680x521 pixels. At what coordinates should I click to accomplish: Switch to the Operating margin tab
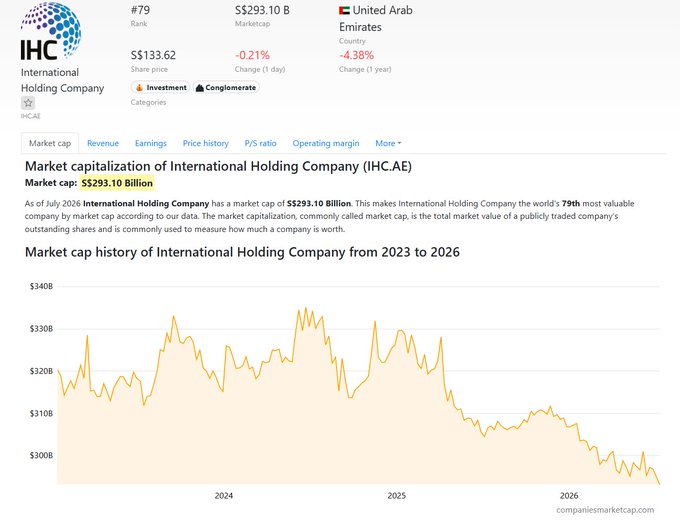point(326,143)
